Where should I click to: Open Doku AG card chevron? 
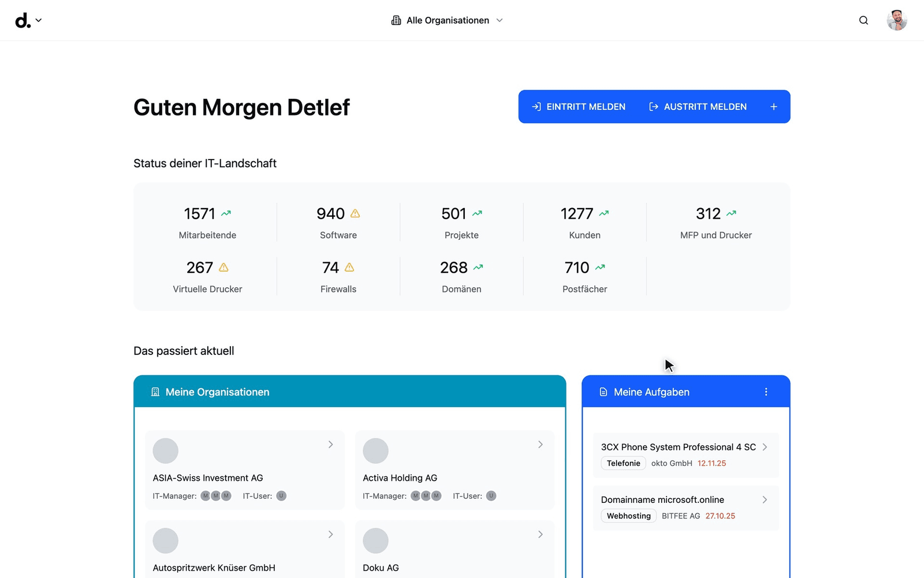click(x=541, y=535)
